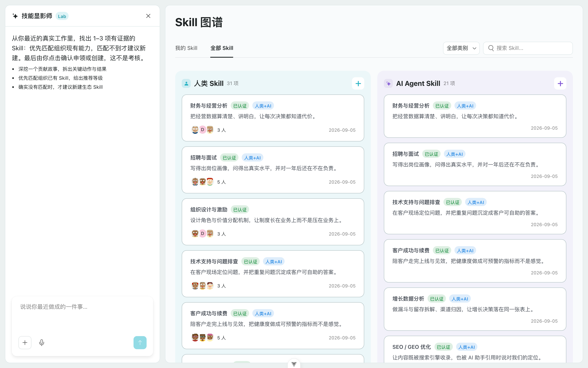The image size is (588, 368).
Task: Click the D avatar in 组织设计与激励 card
Action: (202, 234)
